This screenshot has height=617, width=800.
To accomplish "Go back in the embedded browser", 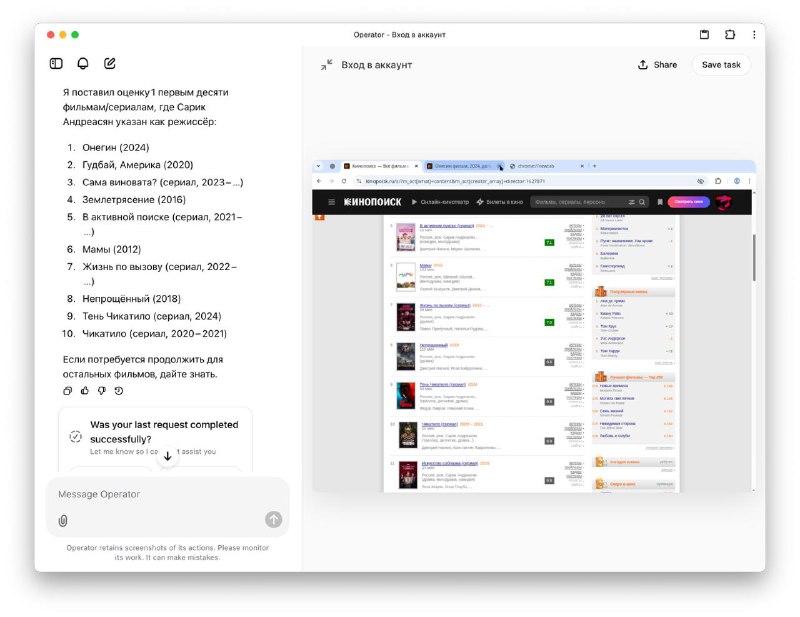I will [x=319, y=181].
